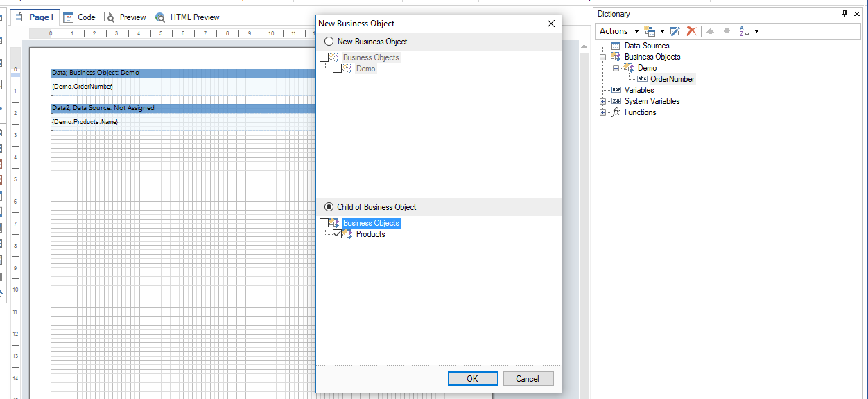This screenshot has height=399, width=868.
Task: Select Data Sources in the Dictionary tree
Action: [647, 46]
